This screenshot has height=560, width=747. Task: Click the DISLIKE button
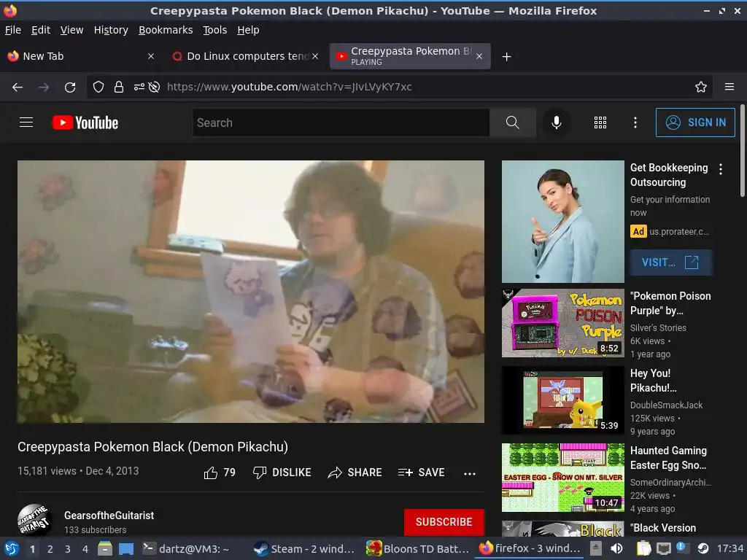click(x=282, y=472)
